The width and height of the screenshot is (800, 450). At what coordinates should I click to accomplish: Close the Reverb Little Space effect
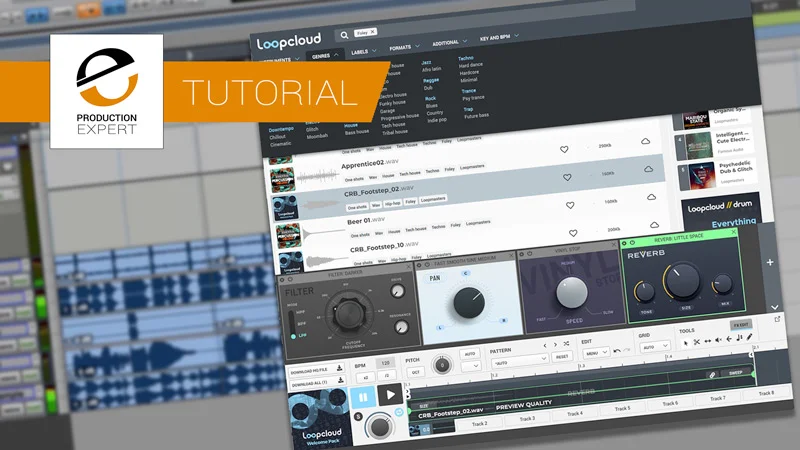(x=734, y=232)
